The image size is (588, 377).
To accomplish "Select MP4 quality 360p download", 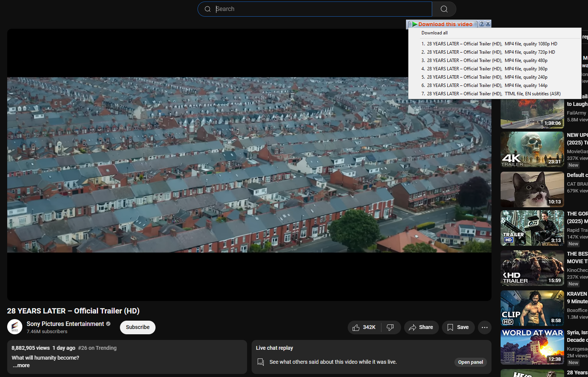I will tap(495, 69).
